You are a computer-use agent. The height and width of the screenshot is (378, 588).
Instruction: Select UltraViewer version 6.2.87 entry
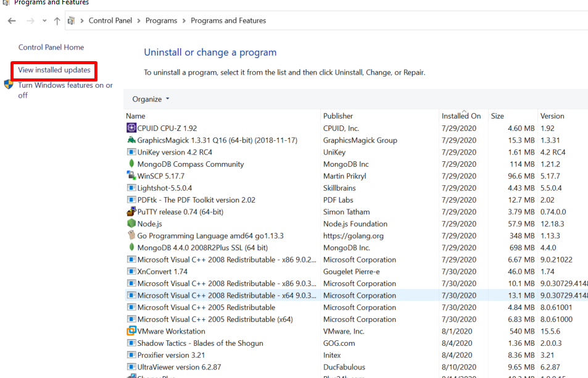[180, 367]
